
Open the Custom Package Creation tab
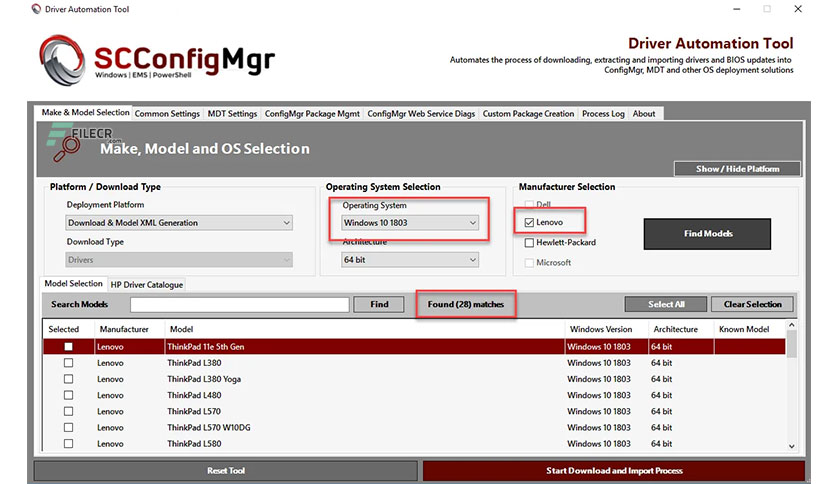[x=528, y=114]
